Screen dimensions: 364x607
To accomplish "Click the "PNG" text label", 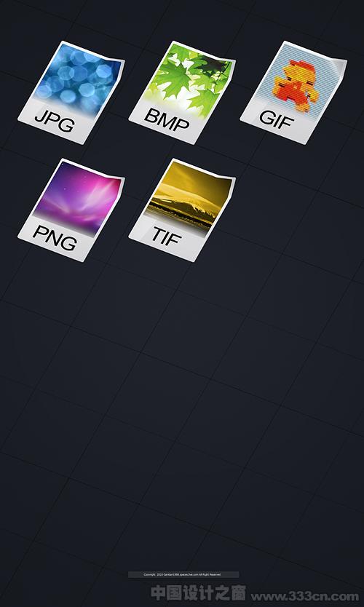I will pos(55,237).
